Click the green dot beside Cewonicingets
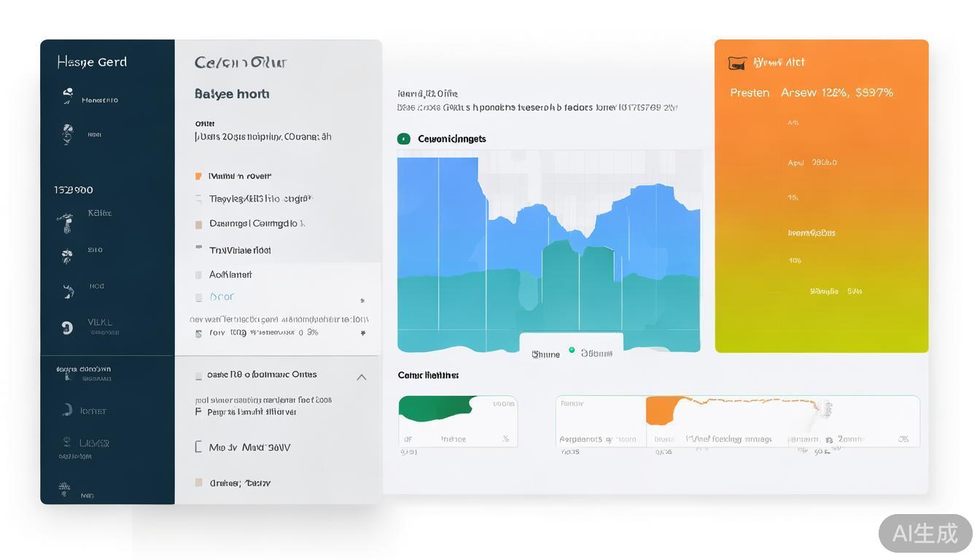 (403, 139)
